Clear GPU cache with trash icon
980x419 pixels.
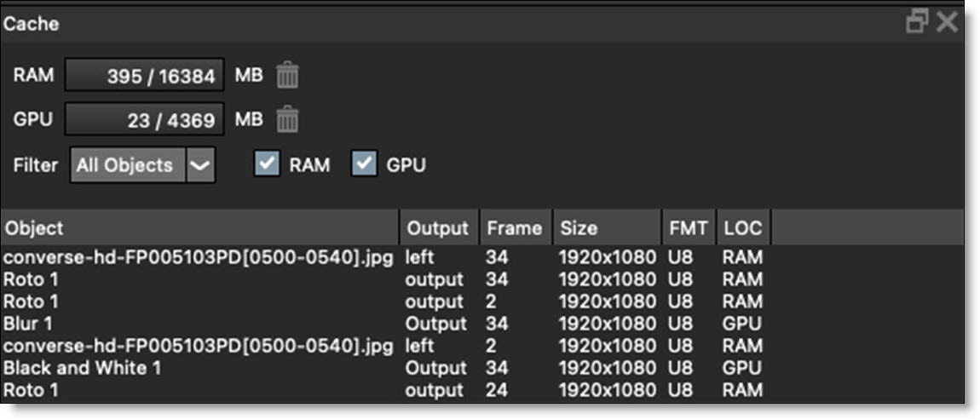[x=288, y=119]
